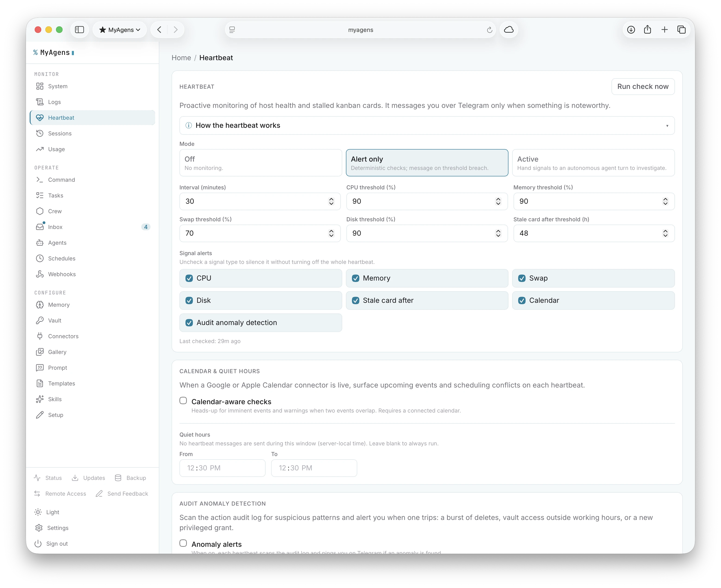
Task: Open Remote Access link
Action: coord(60,494)
